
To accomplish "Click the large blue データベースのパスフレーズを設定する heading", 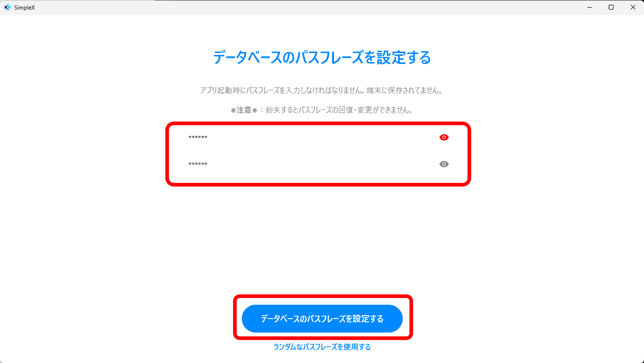I will [x=322, y=58].
